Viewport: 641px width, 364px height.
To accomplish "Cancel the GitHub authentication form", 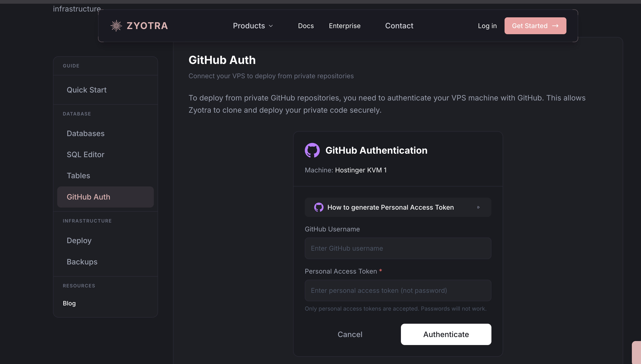I will [350, 334].
